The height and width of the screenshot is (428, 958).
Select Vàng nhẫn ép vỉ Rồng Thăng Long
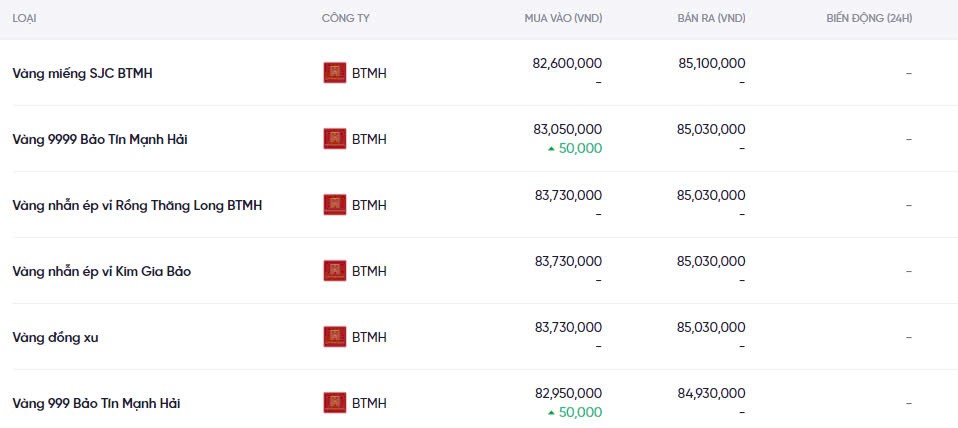tap(137, 205)
